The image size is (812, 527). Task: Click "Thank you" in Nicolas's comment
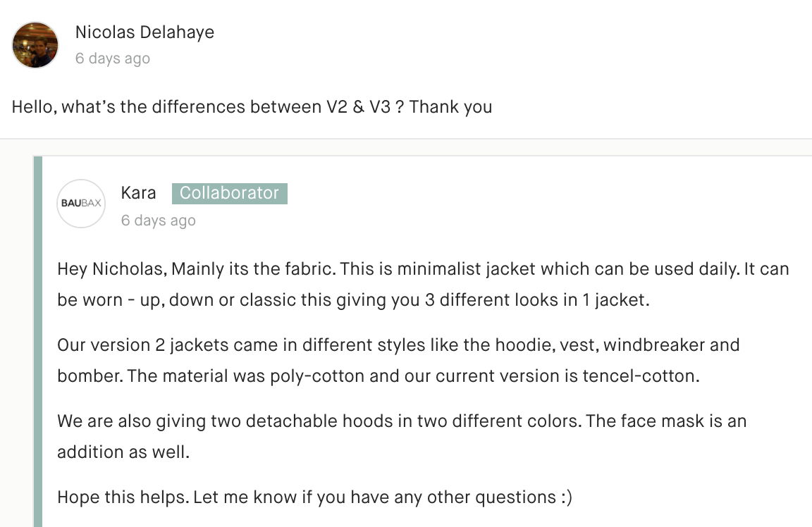click(450, 106)
